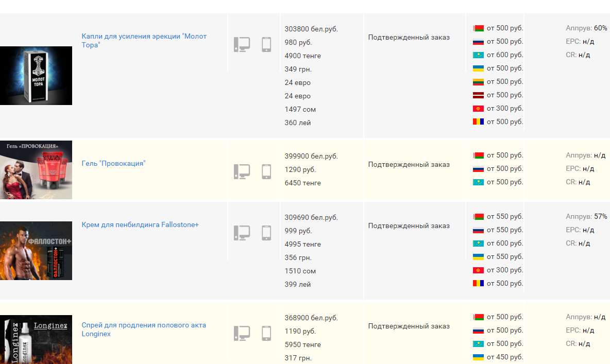Click desktop icon in Гель Провокация row
This screenshot has width=610, height=364.
coord(242,171)
